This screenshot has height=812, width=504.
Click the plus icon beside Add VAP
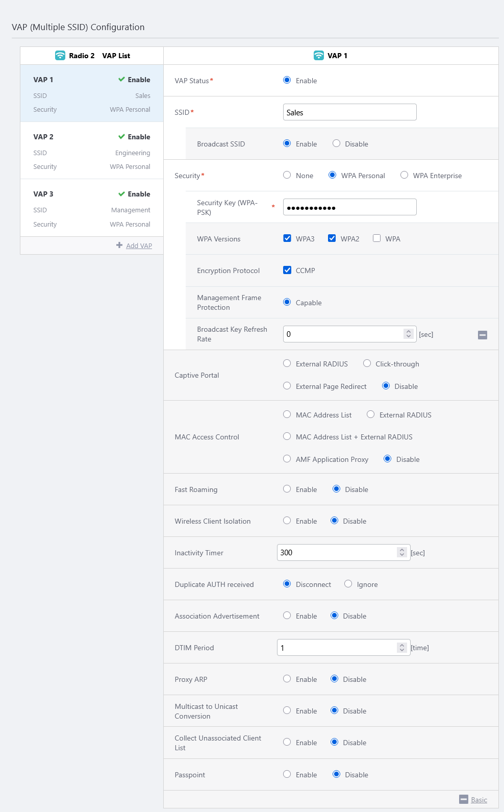point(119,245)
